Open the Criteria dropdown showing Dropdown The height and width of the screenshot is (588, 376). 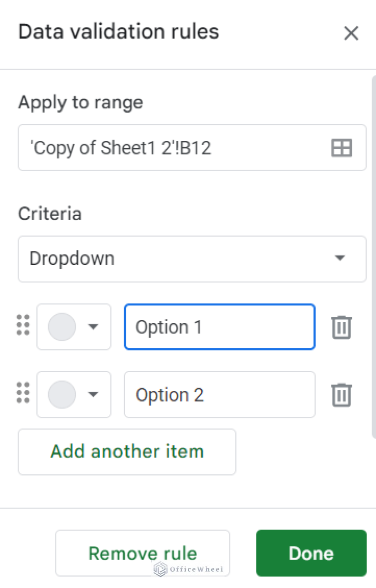192,259
